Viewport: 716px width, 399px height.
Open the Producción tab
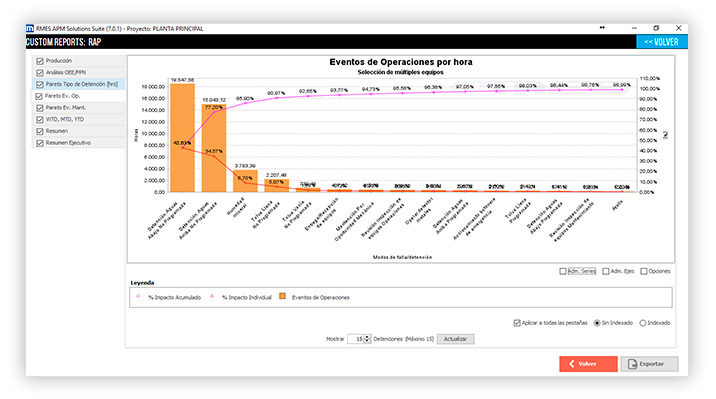pyautogui.click(x=79, y=61)
